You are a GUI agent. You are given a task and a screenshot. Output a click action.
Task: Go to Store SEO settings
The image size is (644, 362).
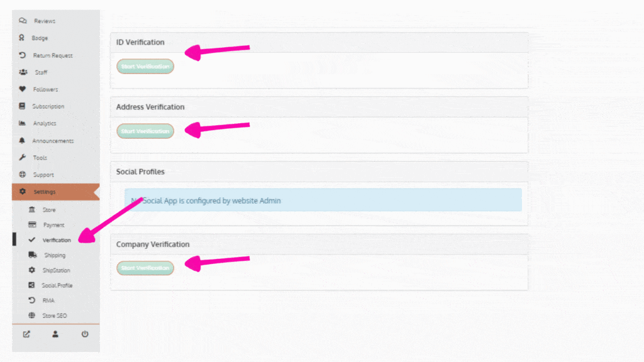tap(54, 315)
